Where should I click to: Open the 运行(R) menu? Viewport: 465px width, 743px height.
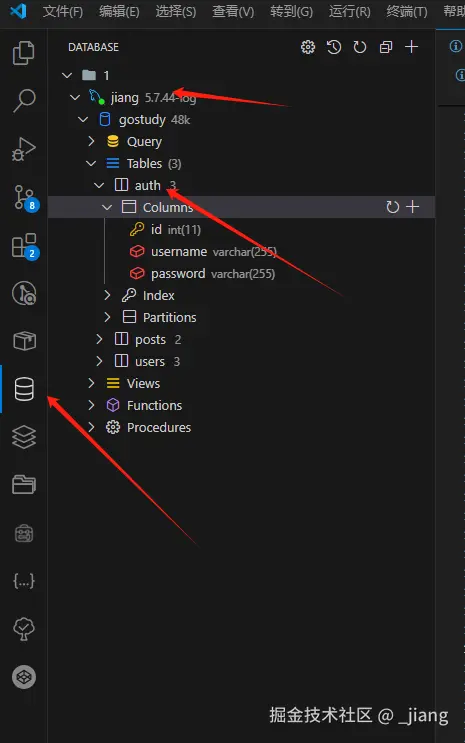tap(349, 11)
